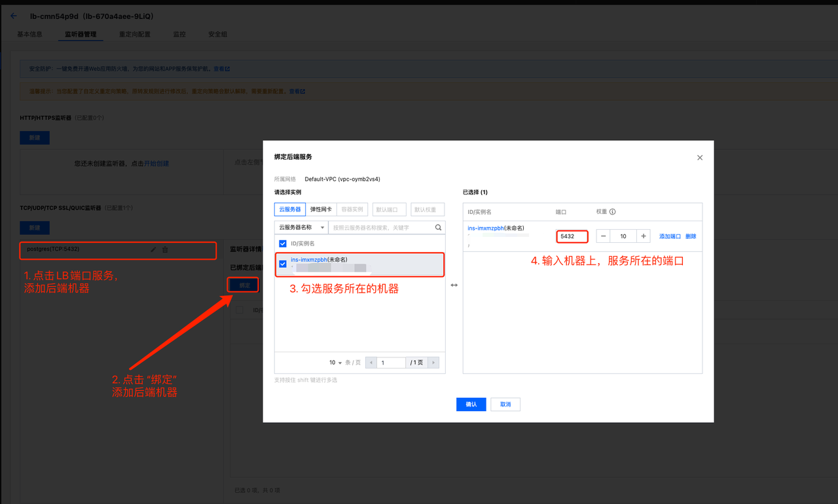Screen dimensions: 838x504
Task: Click the pencil edit icon on postgres listener
Action: point(153,249)
